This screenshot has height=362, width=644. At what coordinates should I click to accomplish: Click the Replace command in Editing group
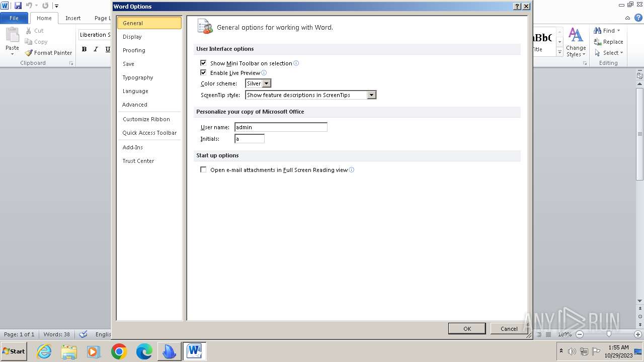[x=608, y=42]
